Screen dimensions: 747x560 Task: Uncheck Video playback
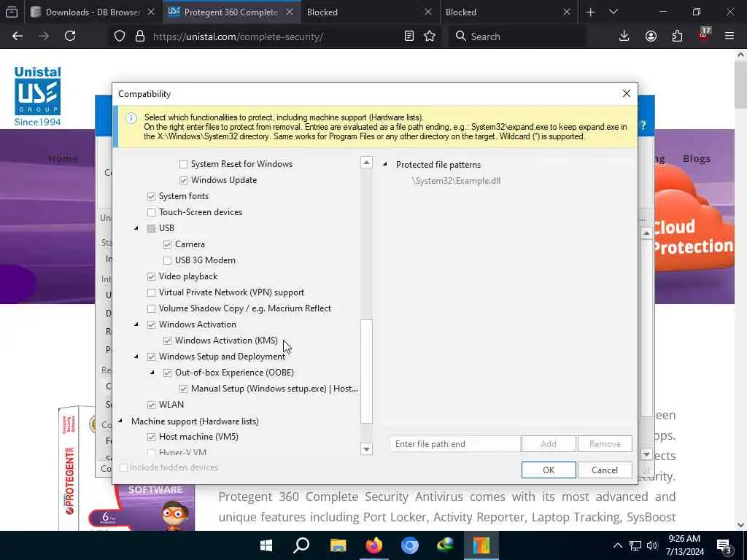[152, 276]
